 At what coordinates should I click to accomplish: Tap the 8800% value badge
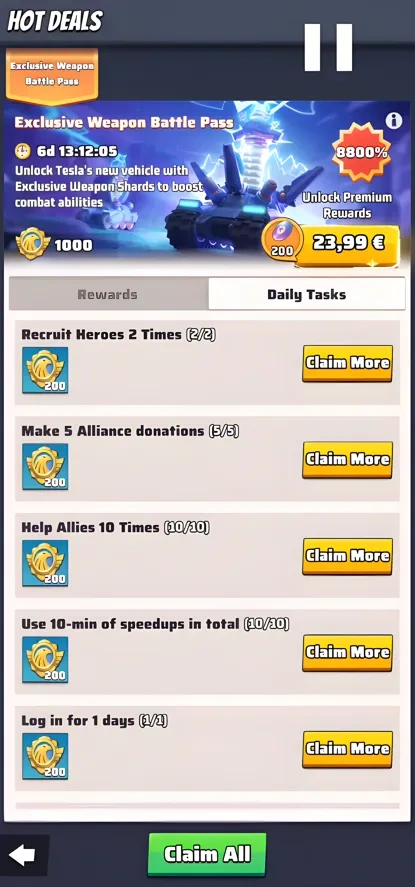tap(361, 152)
